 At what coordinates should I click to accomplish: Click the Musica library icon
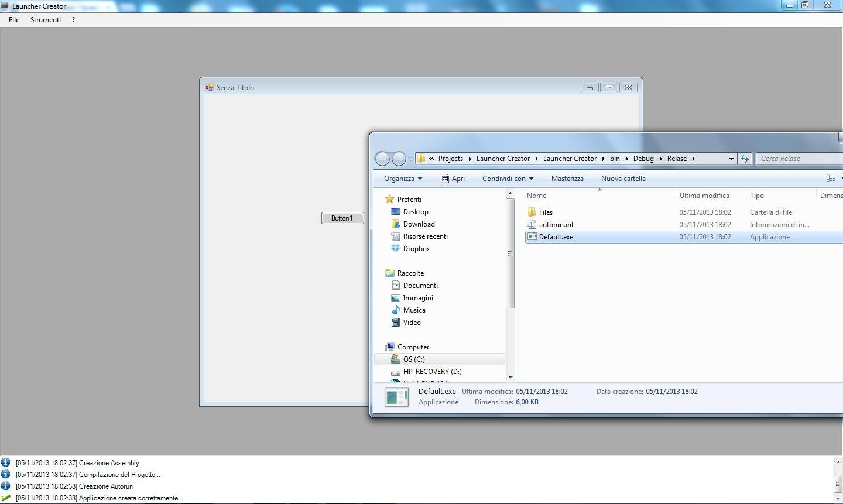click(396, 310)
